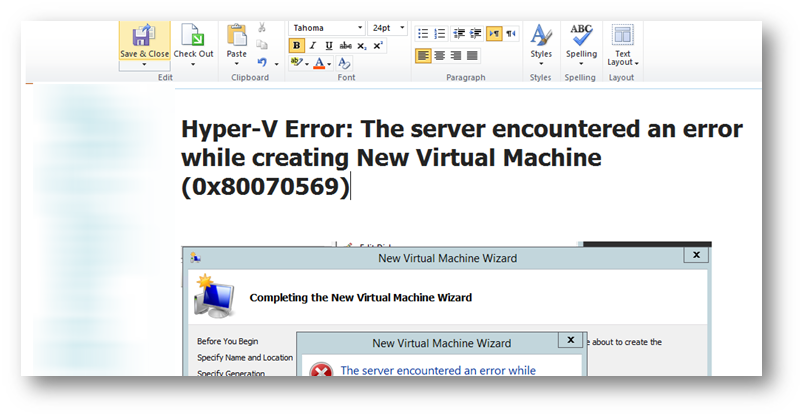The width and height of the screenshot is (804, 418).
Task: Select Specify Name and Location step
Action: click(245, 357)
